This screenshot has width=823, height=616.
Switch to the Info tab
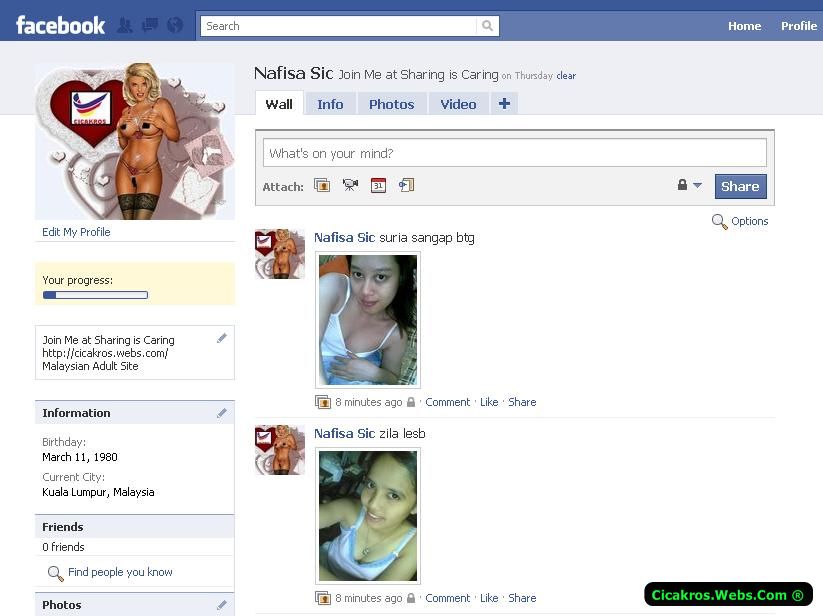(330, 104)
